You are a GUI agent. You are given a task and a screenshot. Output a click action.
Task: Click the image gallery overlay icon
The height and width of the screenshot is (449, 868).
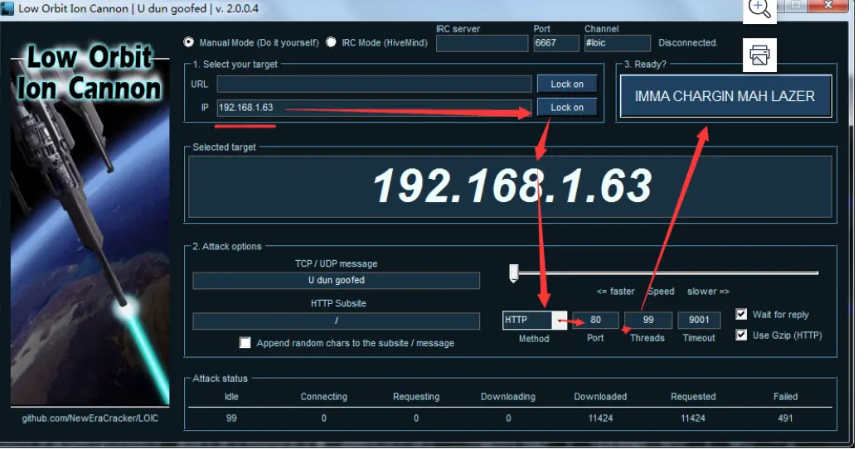pyautogui.click(x=759, y=56)
